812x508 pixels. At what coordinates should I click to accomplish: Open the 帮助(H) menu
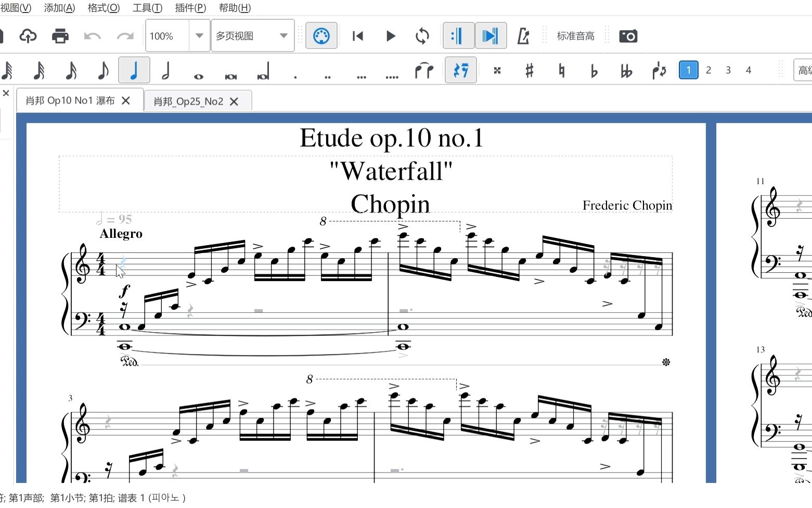pos(235,8)
